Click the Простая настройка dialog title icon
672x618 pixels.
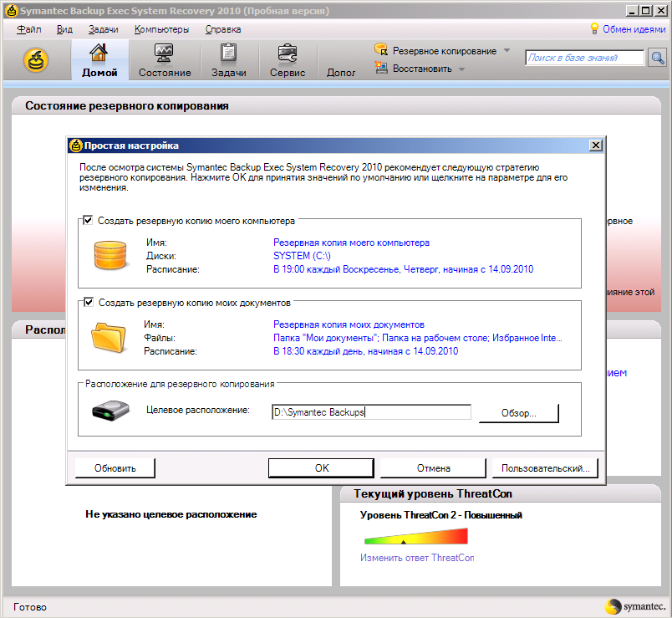pyautogui.click(x=76, y=146)
